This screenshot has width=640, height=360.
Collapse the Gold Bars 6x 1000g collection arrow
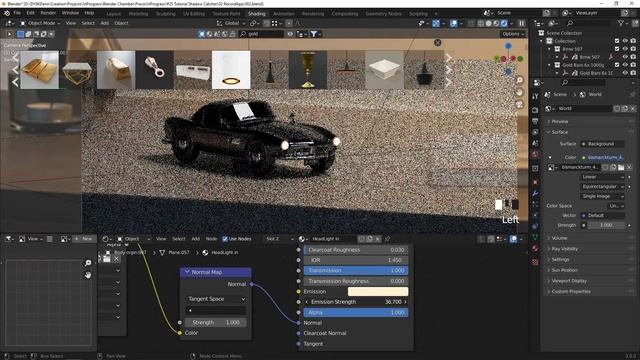click(549, 65)
